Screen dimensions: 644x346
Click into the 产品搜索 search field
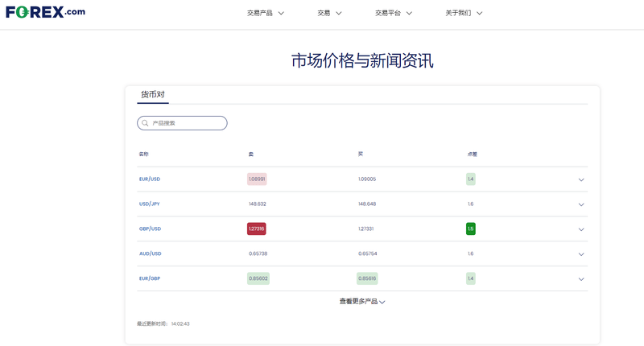(187, 123)
